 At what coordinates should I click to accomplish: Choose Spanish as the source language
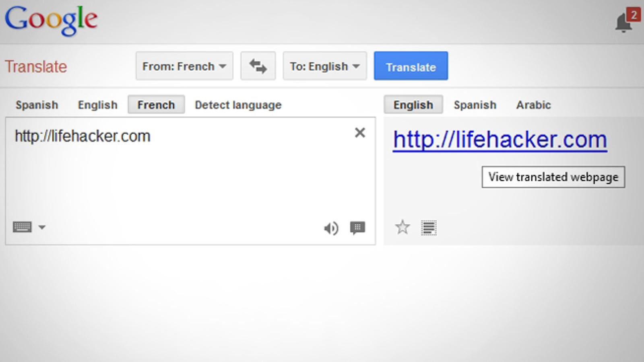pyautogui.click(x=37, y=105)
